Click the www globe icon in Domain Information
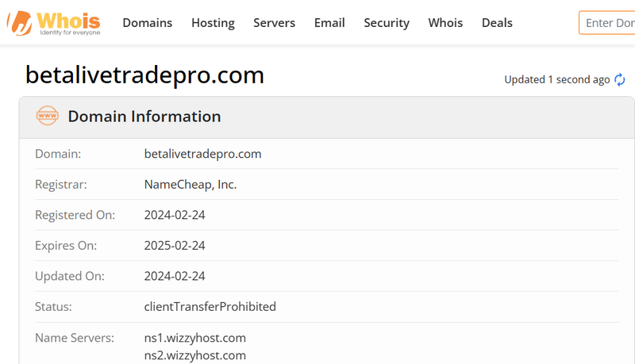 click(x=48, y=116)
